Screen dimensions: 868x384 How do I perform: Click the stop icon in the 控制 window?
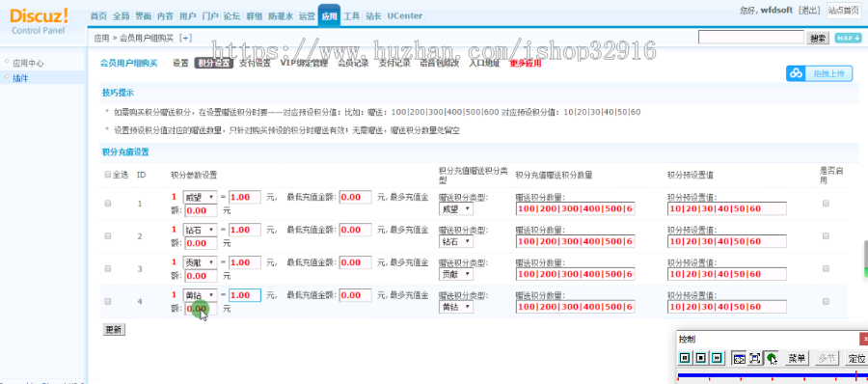pos(701,358)
